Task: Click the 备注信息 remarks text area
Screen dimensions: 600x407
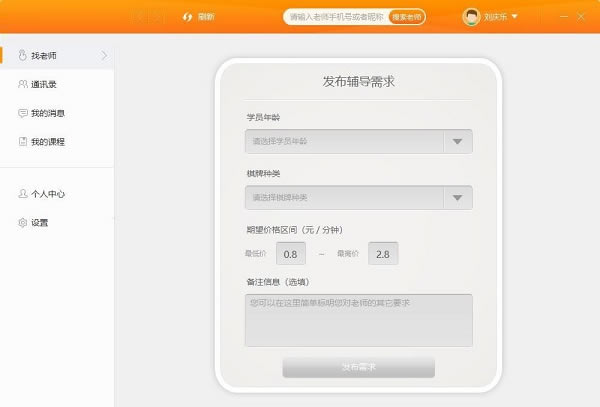Action: (358, 320)
